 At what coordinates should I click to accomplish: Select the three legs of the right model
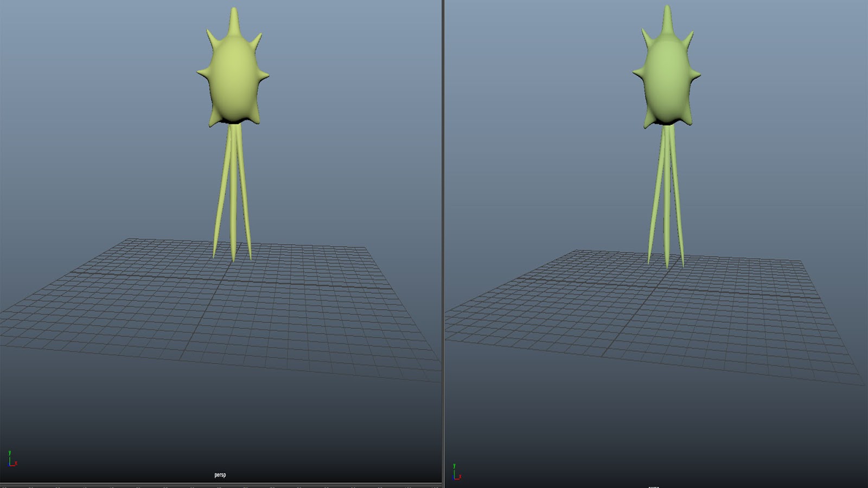pyautogui.click(x=666, y=196)
